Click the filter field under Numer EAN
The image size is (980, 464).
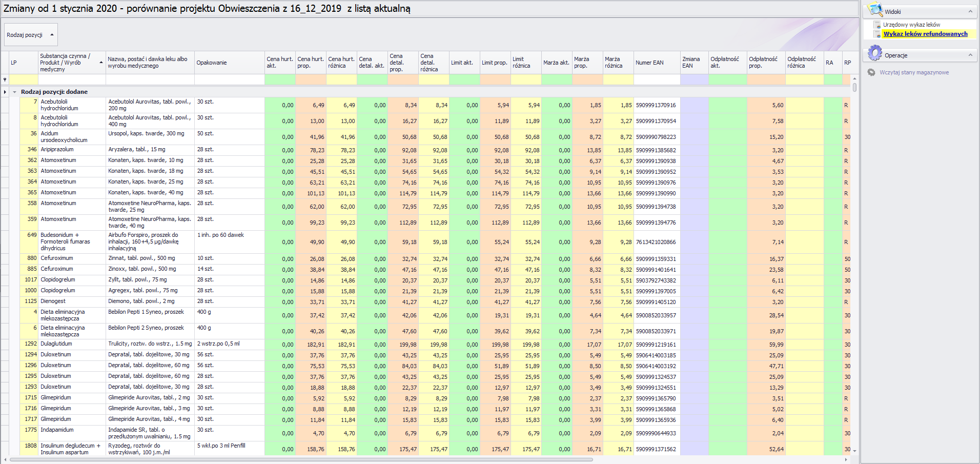point(656,79)
